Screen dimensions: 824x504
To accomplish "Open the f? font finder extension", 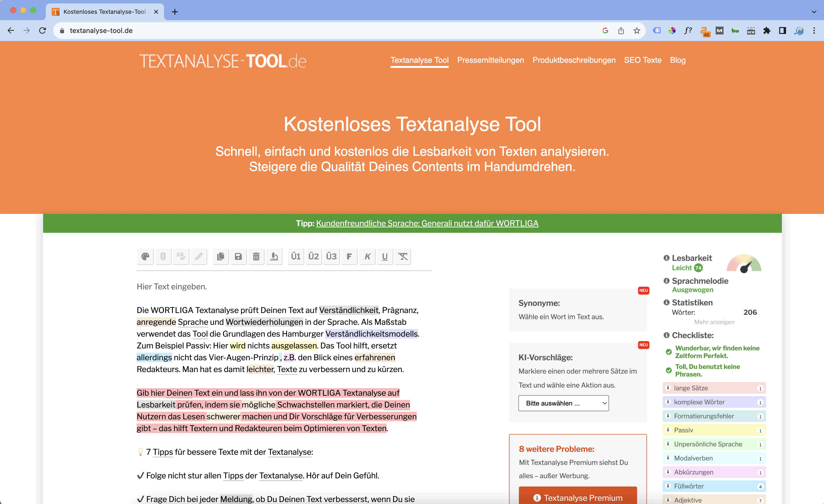I will click(688, 31).
